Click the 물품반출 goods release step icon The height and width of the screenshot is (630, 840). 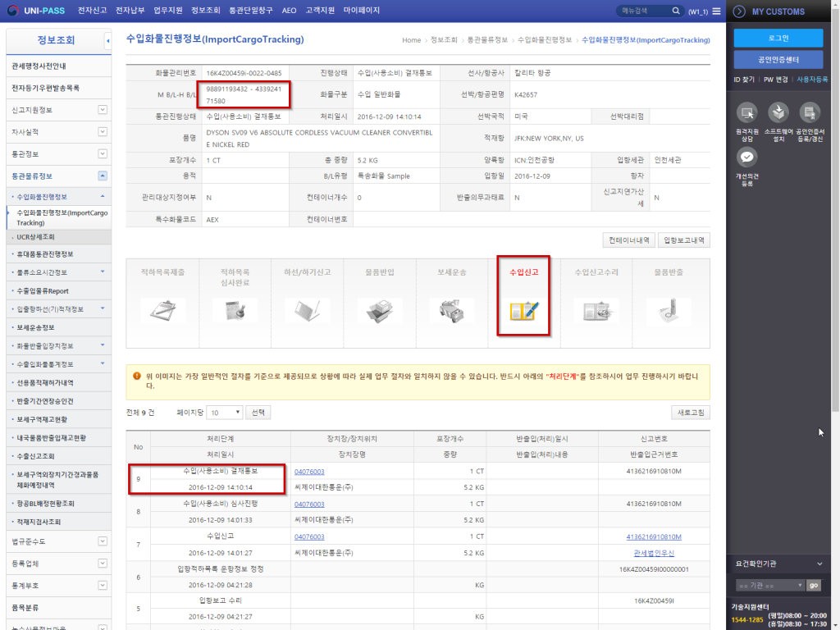click(x=668, y=310)
